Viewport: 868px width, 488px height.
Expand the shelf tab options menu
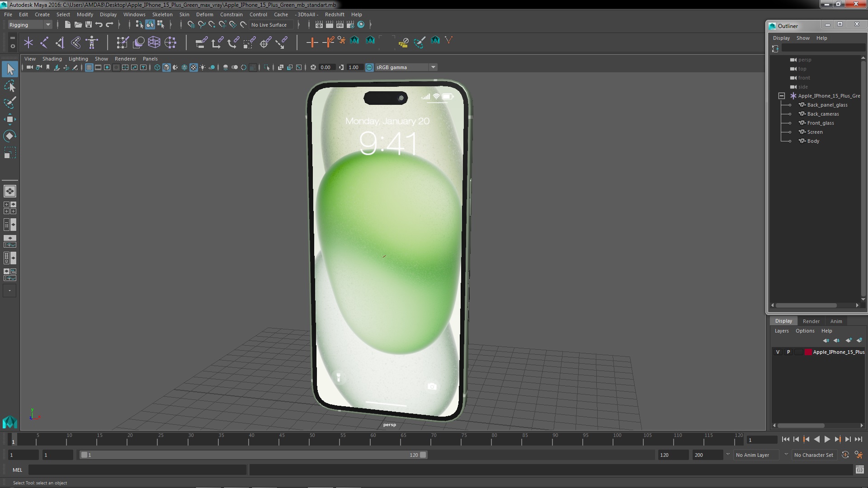click(13, 46)
